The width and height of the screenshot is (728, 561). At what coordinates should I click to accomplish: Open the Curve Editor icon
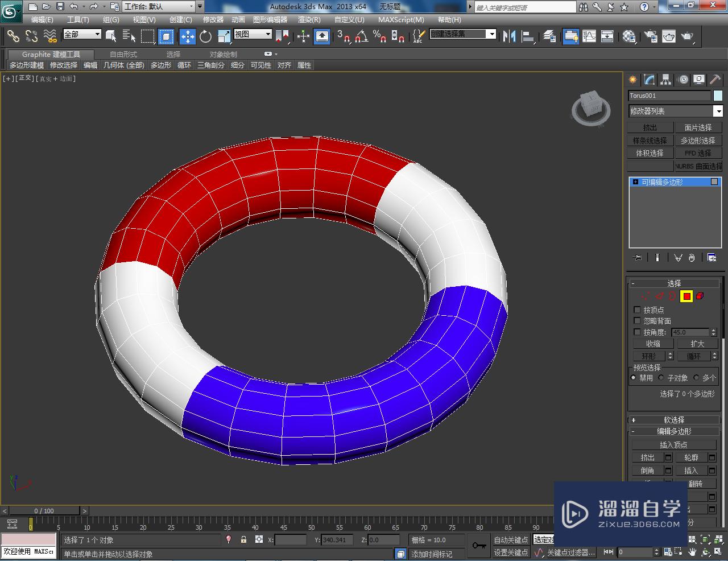tap(589, 36)
